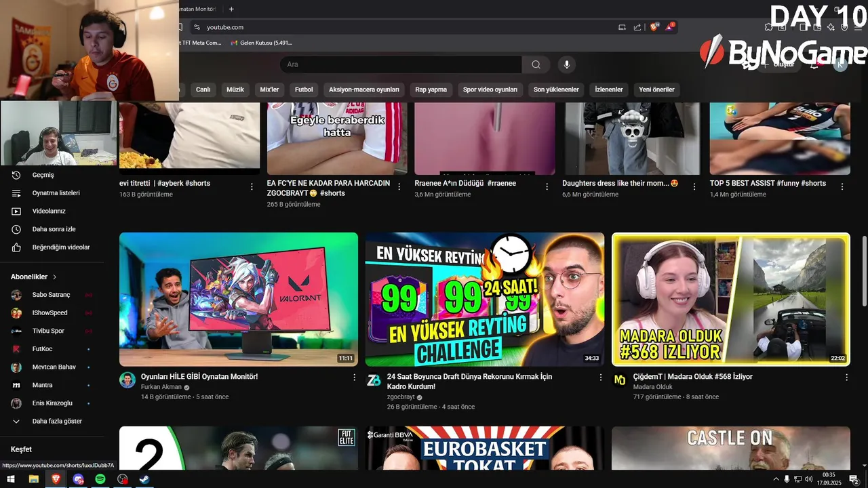Image resolution: width=868 pixels, height=488 pixels.
Task: Click the Valorant monitor video thumbnail
Action: [239, 300]
